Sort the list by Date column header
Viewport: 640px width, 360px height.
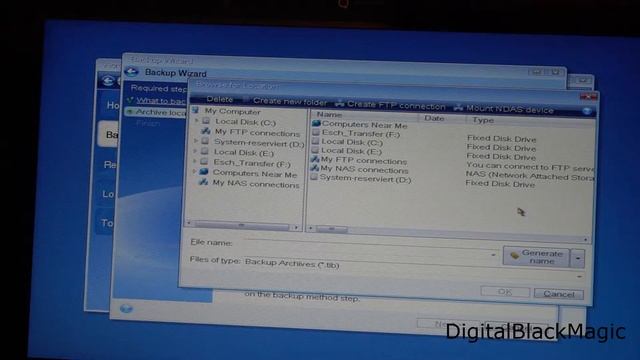coord(434,118)
